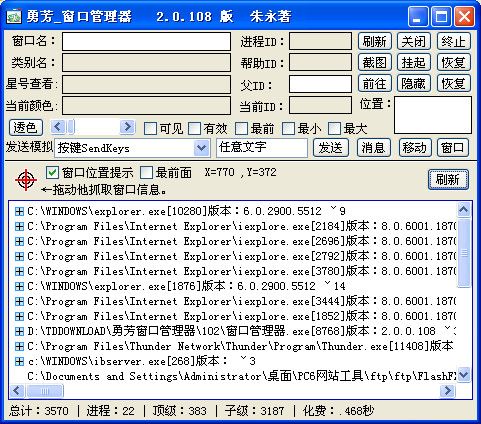Click the 任意文字 text field

pyautogui.click(x=262, y=148)
